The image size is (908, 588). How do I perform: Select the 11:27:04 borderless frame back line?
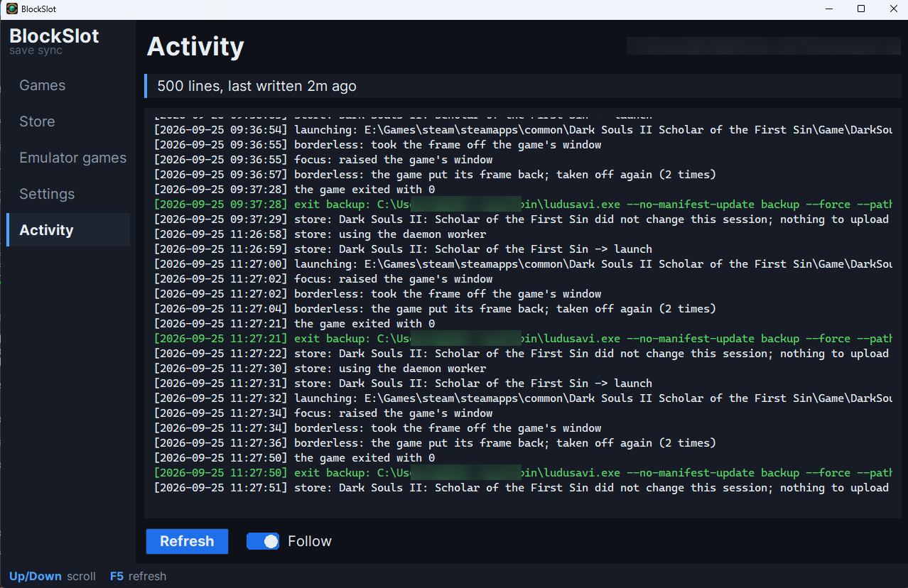click(435, 309)
